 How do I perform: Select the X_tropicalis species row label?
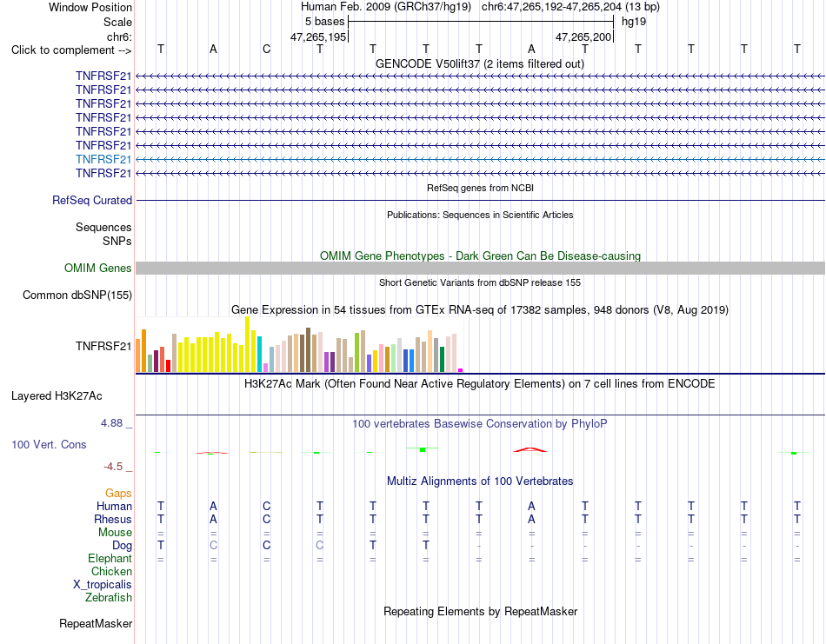(x=103, y=585)
